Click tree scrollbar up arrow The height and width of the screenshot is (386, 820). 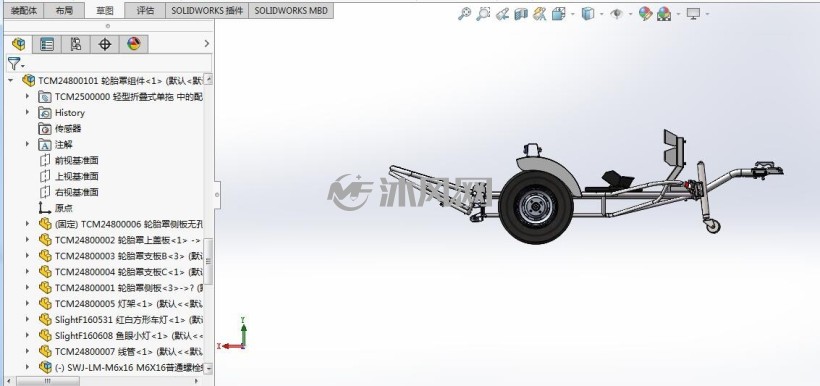pos(208,80)
